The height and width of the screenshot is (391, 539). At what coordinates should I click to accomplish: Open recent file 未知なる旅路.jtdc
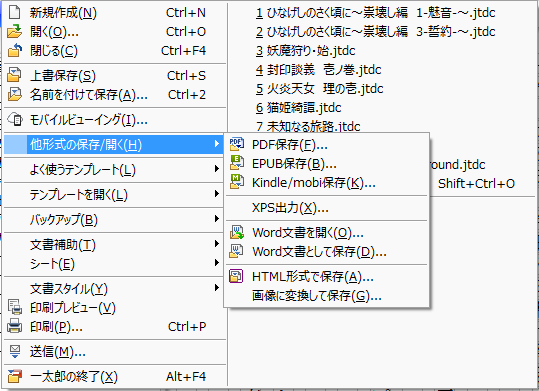tap(308, 126)
